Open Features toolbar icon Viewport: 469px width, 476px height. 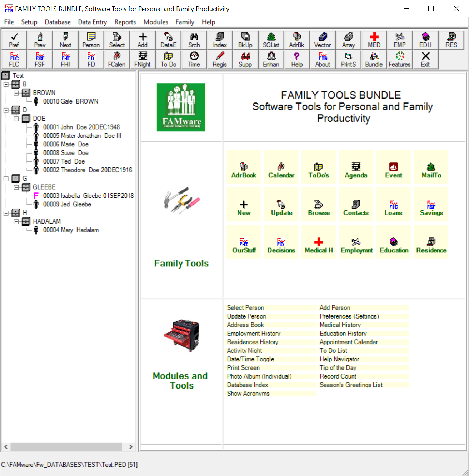pyautogui.click(x=400, y=59)
